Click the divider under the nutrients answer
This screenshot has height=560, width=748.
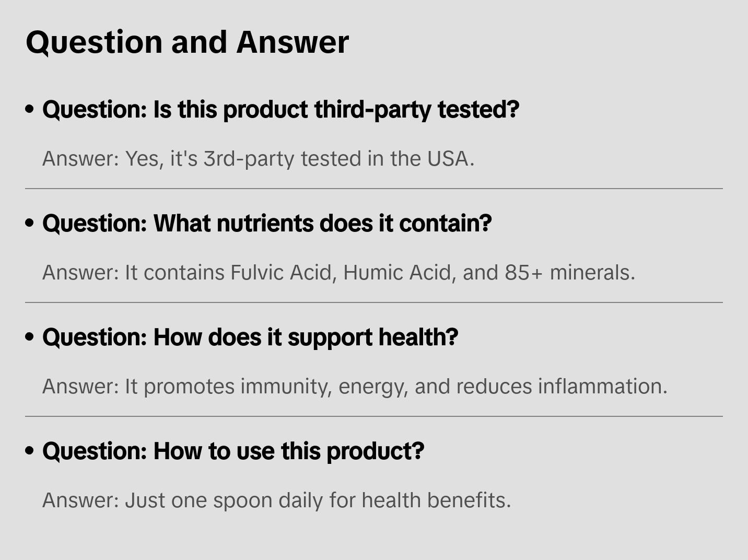[x=374, y=302]
